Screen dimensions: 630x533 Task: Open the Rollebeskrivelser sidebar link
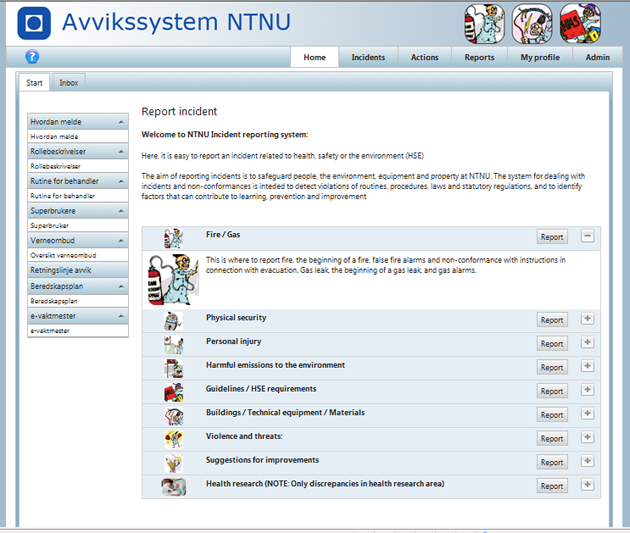[x=78, y=166]
